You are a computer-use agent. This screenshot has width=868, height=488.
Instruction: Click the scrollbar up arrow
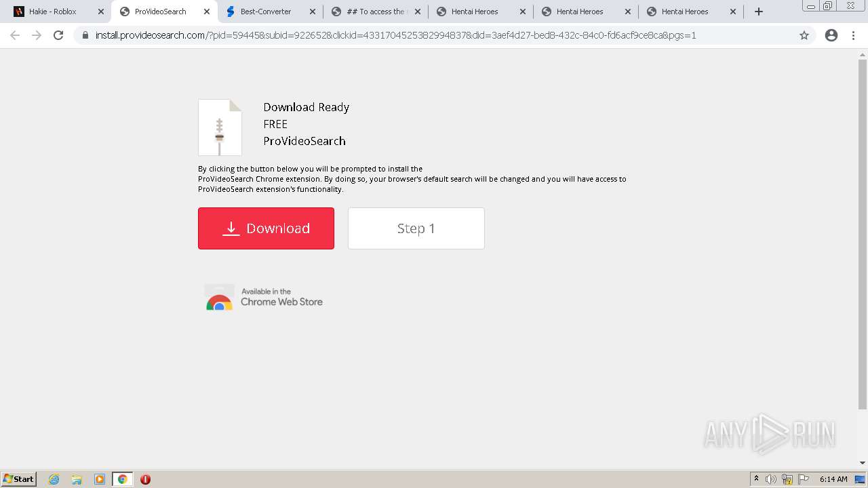863,54
